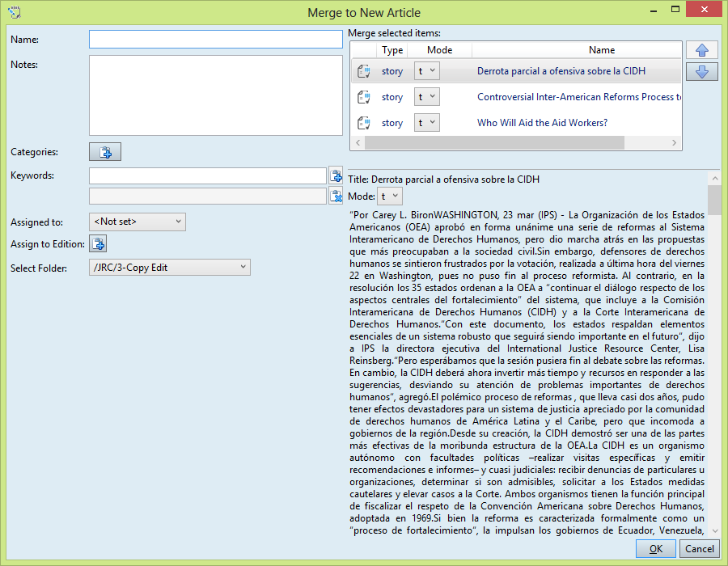This screenshot has width=728, height=566.
Task: Maximize the Merge to New Article window
Action: pos(675,9)
